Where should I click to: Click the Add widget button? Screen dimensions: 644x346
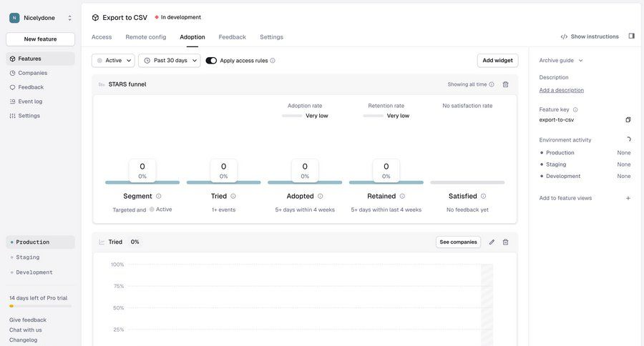point(497,61)
